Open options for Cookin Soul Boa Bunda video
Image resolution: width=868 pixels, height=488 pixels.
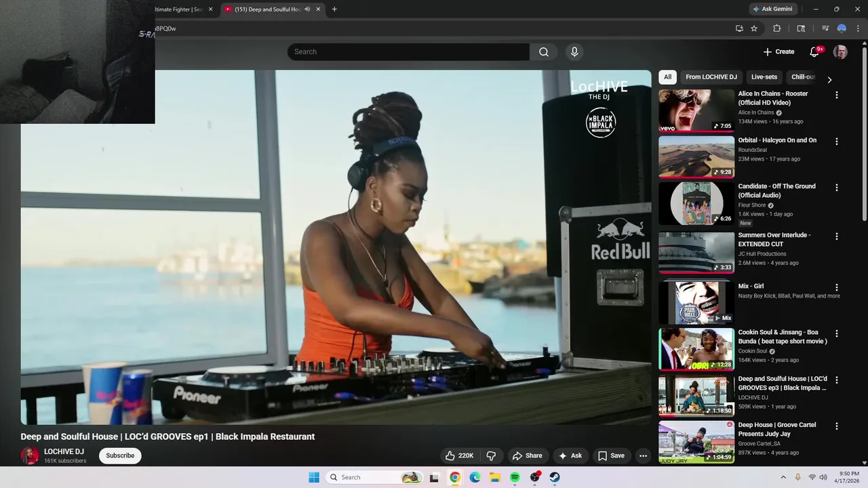pos(836,333)
